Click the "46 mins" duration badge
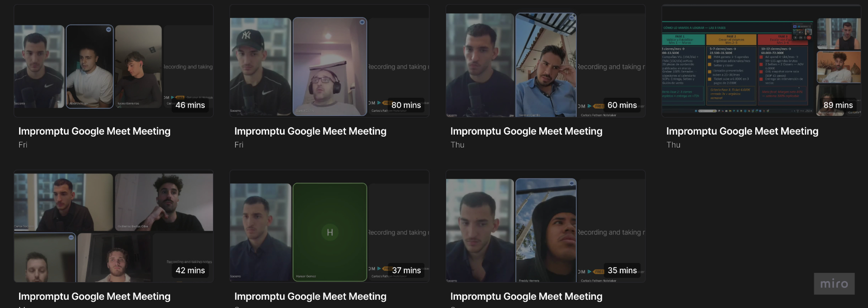This screenshot has height=308, width=868. click(190, 105)
